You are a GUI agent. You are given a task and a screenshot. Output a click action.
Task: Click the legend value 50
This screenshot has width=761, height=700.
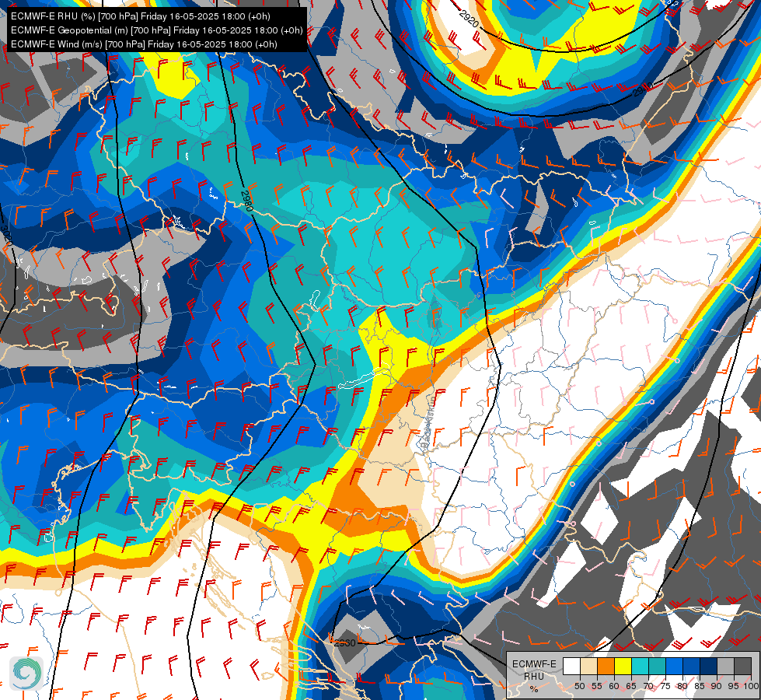click(579, 686)
